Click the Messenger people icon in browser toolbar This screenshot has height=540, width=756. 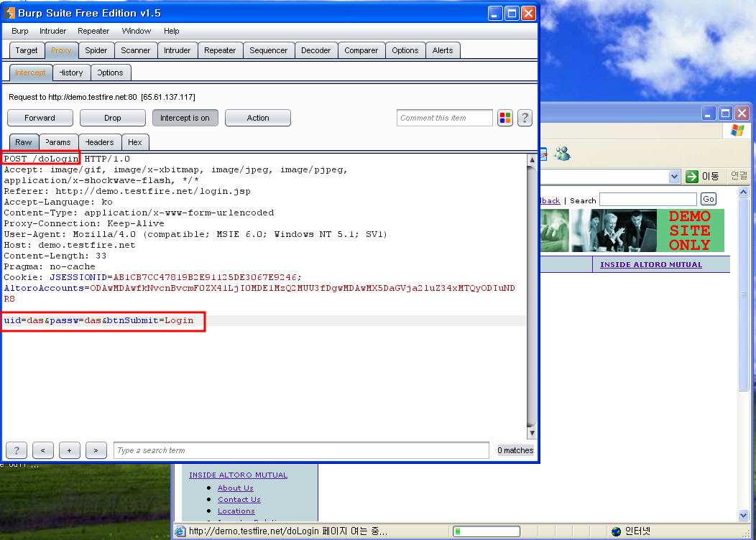coord(562,154)
